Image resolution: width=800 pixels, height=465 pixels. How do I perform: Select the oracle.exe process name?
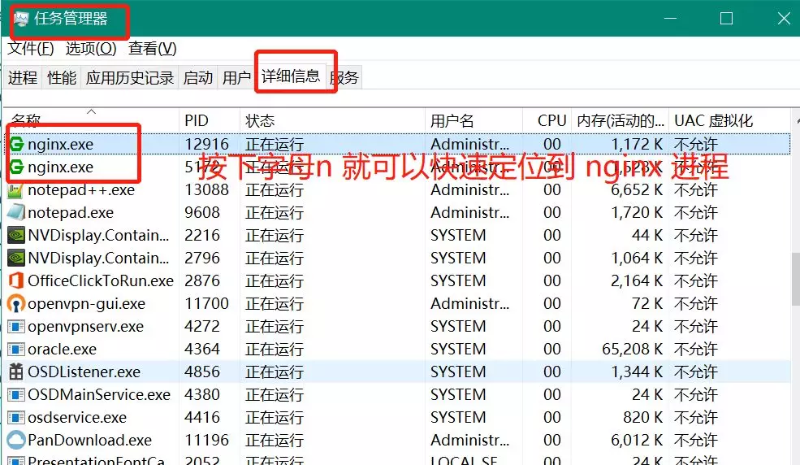click(62, 349)
